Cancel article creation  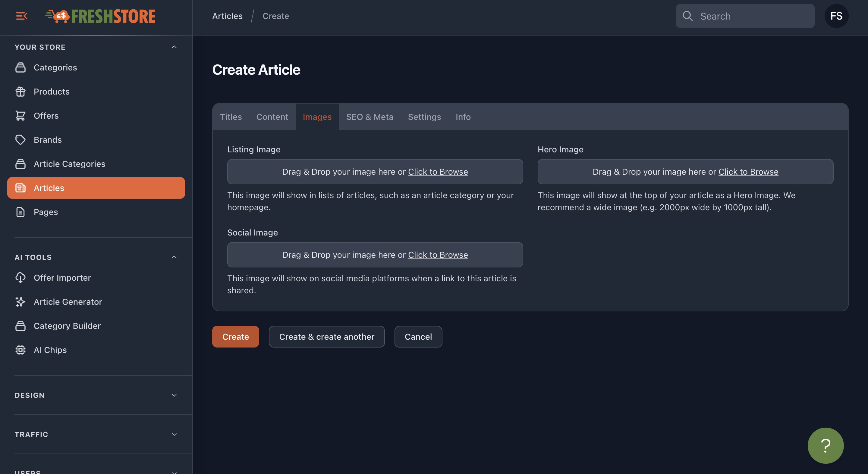click(418, 337)
